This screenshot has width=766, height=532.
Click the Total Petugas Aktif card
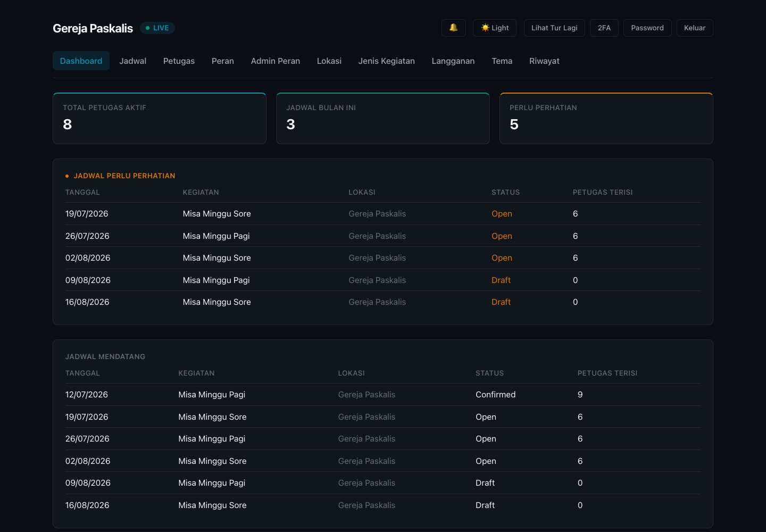(160, 118)
